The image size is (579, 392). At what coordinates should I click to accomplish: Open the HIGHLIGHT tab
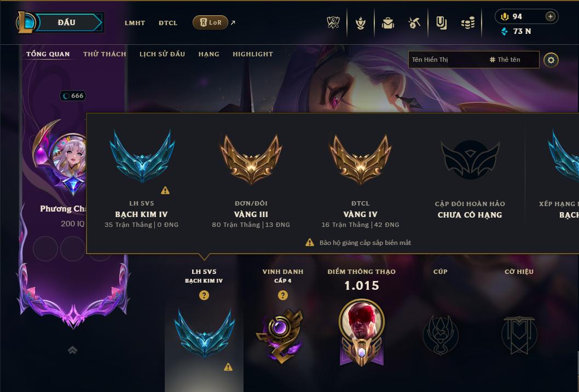coord(253,54)
